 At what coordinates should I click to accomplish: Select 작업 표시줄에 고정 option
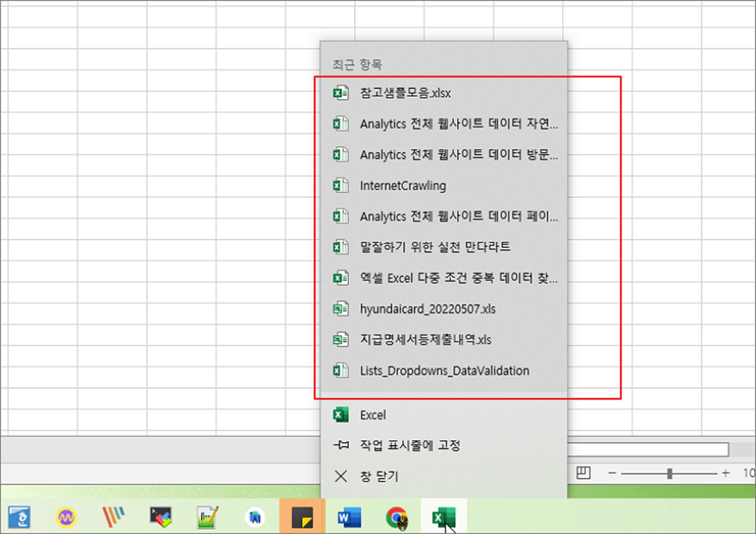(x=443, y=446)
